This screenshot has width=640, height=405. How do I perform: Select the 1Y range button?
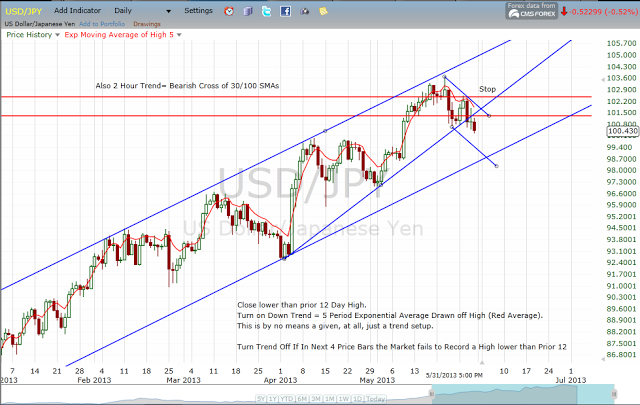coord(273,399)
